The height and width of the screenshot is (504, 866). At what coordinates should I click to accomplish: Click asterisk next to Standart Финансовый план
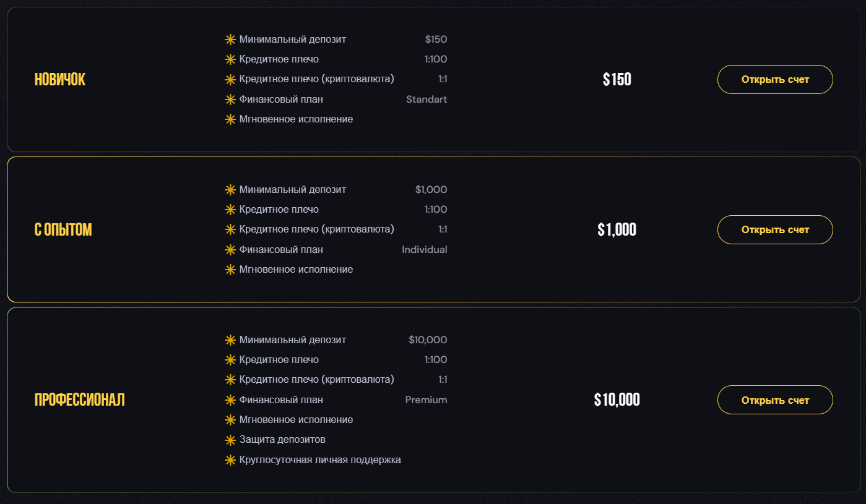click(x=230, y=100)
